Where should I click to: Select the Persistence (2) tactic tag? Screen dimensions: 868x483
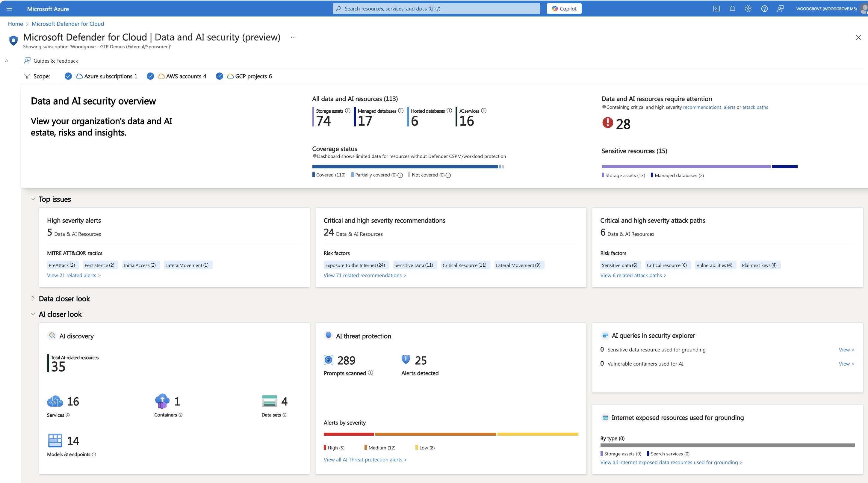pyautogui.click(x=100, y=265)
